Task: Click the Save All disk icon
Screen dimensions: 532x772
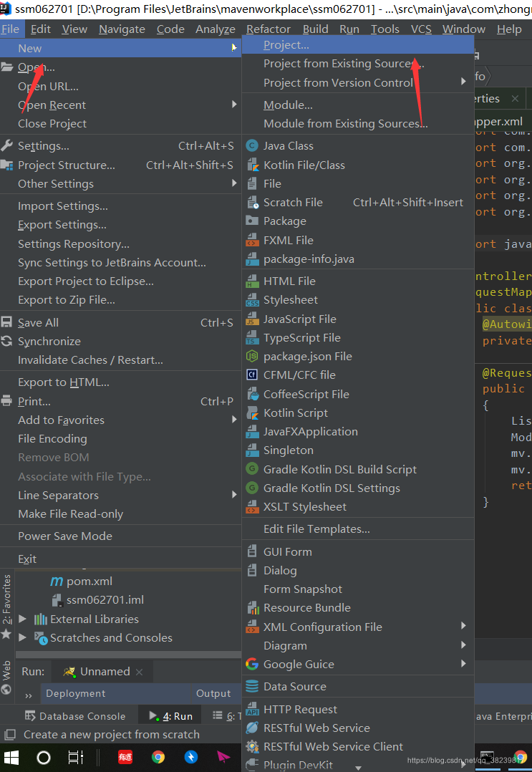Action: click(x=6, y=322)
